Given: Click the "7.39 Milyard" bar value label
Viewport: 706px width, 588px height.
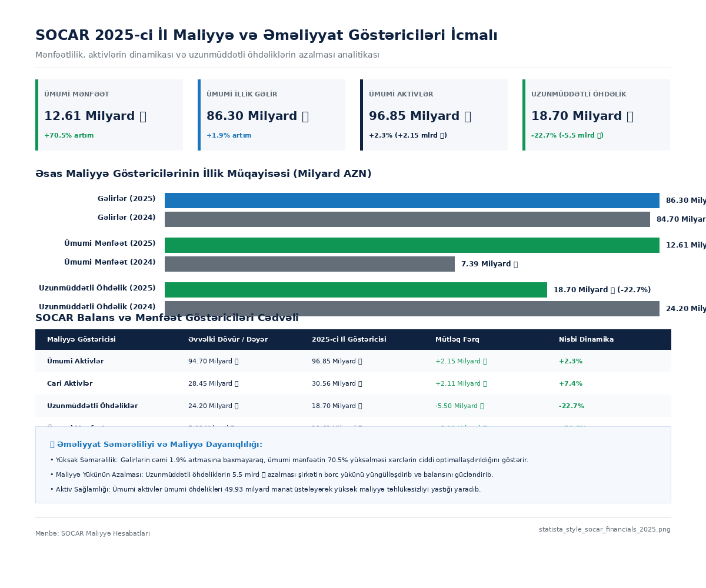Looking at the screenshot, I should (x=489, y=265).
